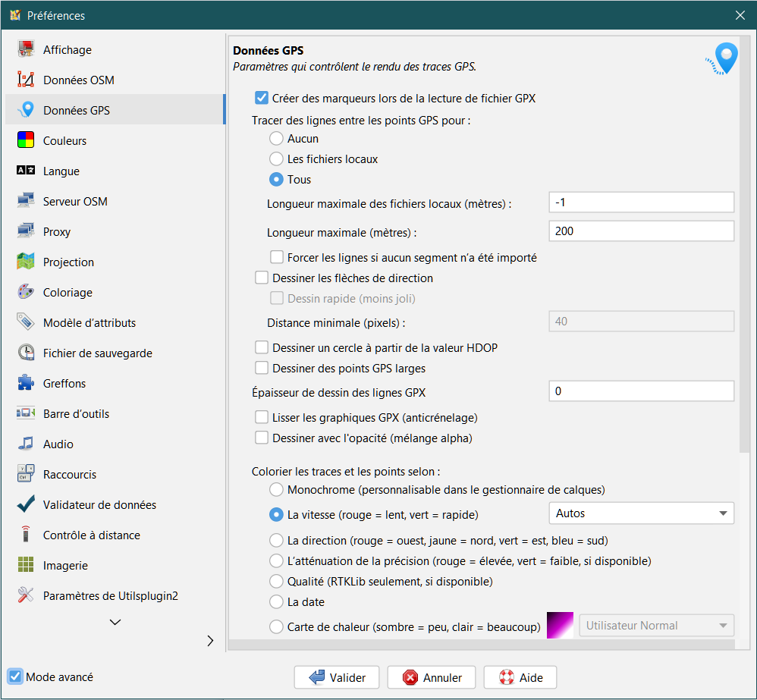
Task: Click the Longueur maximale (mètres) field
Action: click(641, 231)
